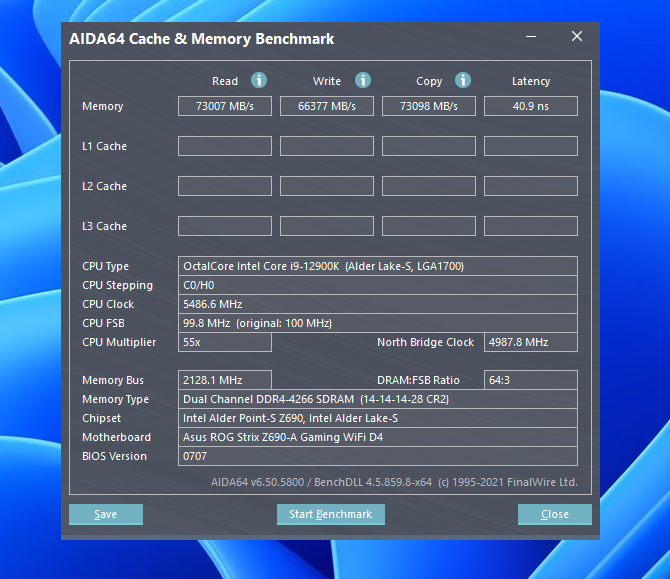Click the Memory row label
Viewport: 670px width, 579px height.
tap(103, 106)
